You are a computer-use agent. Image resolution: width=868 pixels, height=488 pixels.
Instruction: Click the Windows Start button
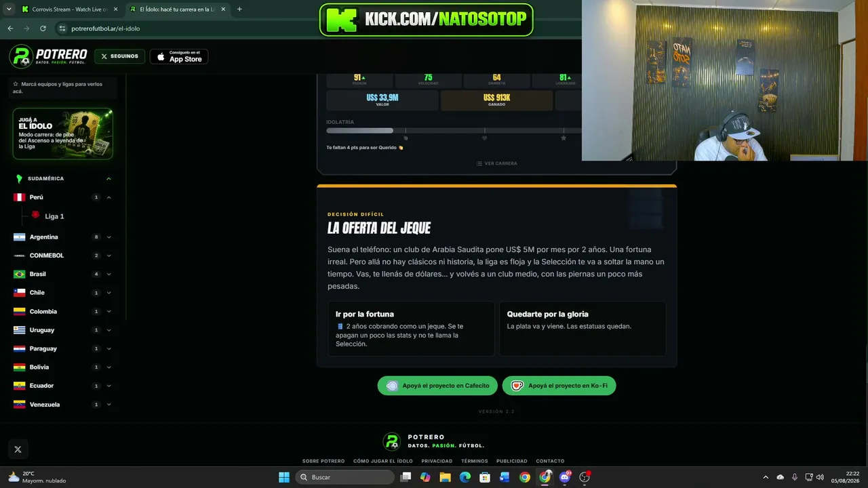(284, 477)
